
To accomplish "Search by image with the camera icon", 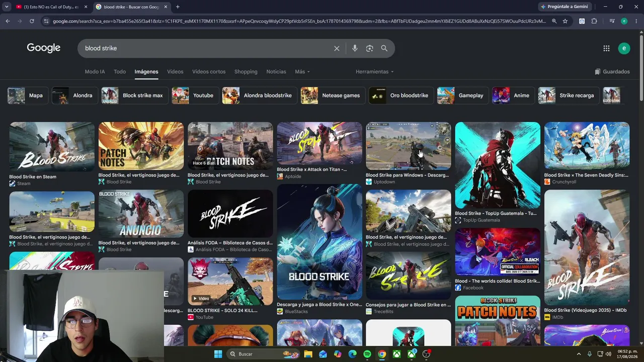I will click(x=370, y=48).
